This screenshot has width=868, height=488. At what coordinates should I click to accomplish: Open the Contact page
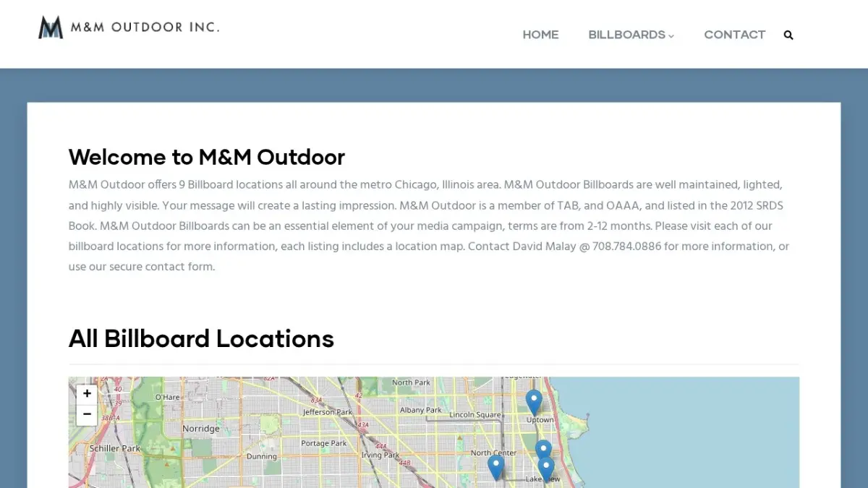tap(734, 35)
